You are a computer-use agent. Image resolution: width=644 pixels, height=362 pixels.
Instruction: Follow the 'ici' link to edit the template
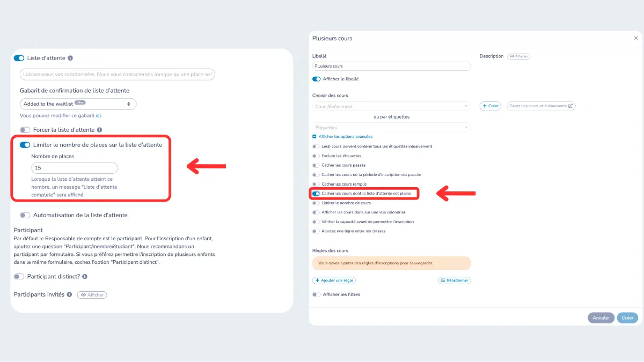click(x=99, y=115)
